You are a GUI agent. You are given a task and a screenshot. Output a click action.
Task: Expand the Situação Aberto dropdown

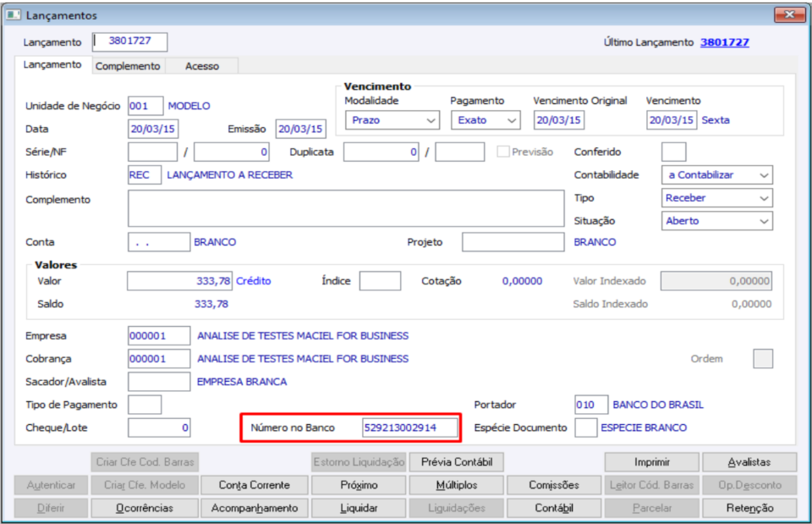tap(716, 221)
